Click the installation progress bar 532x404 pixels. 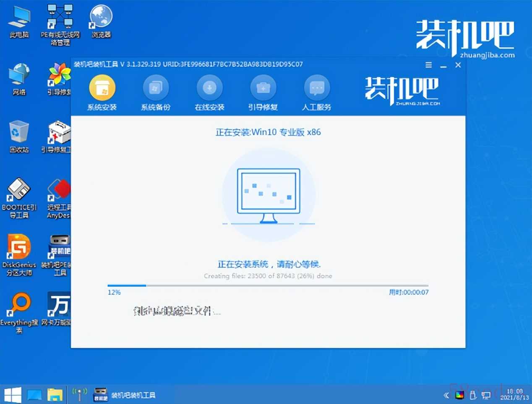tap(268, 286)
